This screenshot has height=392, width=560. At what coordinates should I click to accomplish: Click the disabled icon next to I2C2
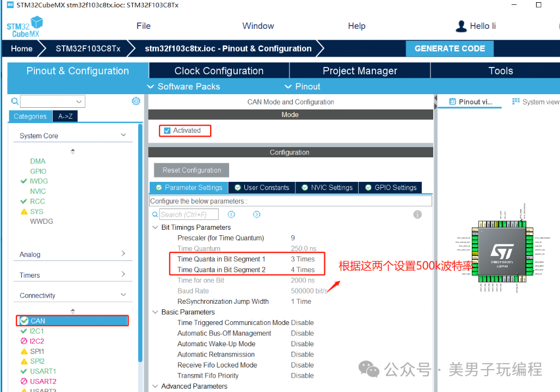tap(24, 341)
